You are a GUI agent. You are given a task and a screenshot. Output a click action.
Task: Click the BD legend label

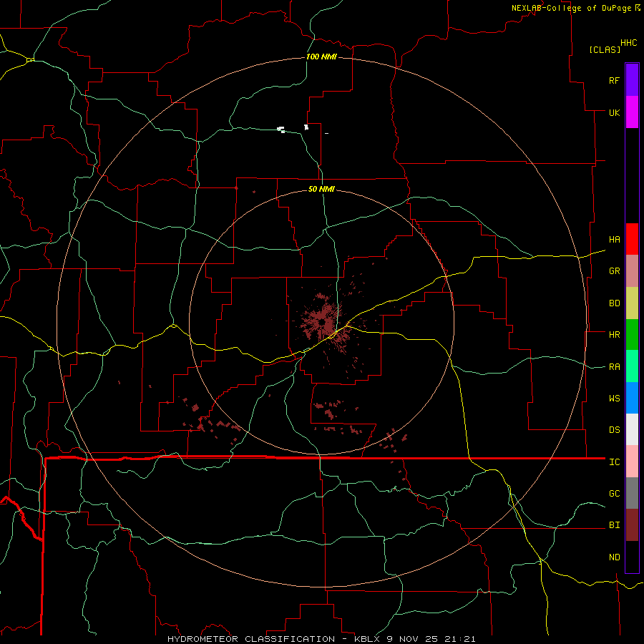[x=614, y=303]
